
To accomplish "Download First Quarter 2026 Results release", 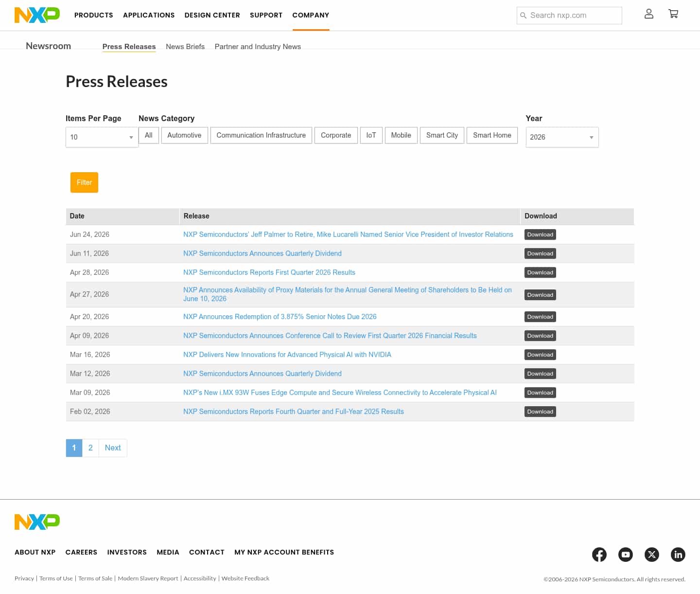I will pos(540,272).
